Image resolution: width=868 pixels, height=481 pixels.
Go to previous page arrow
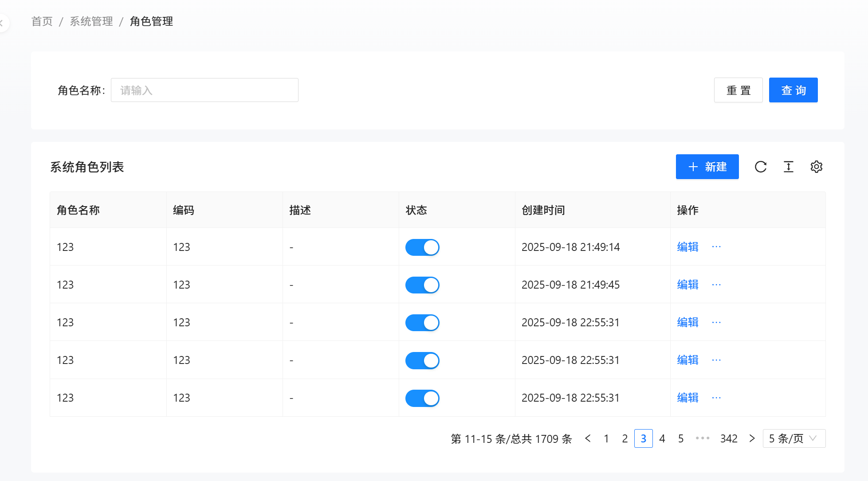pyautogui.click(x=588, y=438)
